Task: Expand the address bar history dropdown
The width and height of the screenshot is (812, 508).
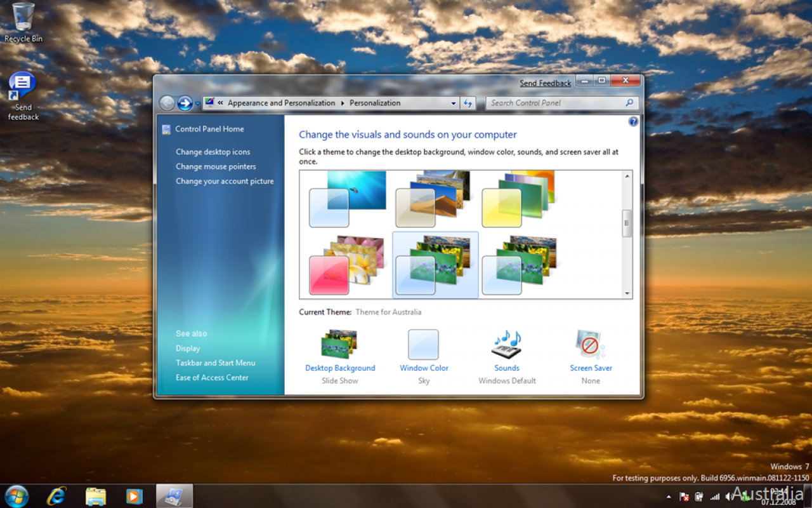Action: tap(454, 103)
